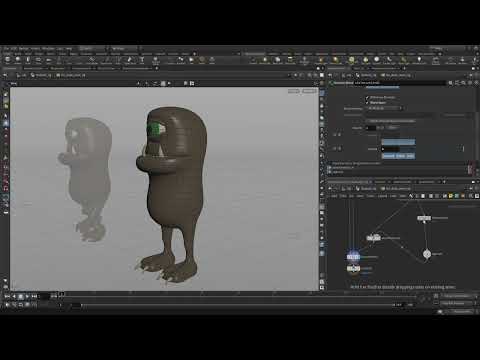Click the Play forward button
480x360 pixels.
(28, 296)
